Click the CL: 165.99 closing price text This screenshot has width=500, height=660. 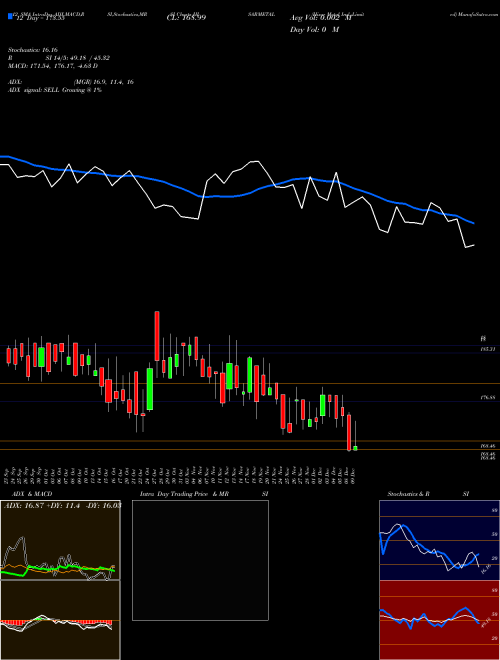186,18
